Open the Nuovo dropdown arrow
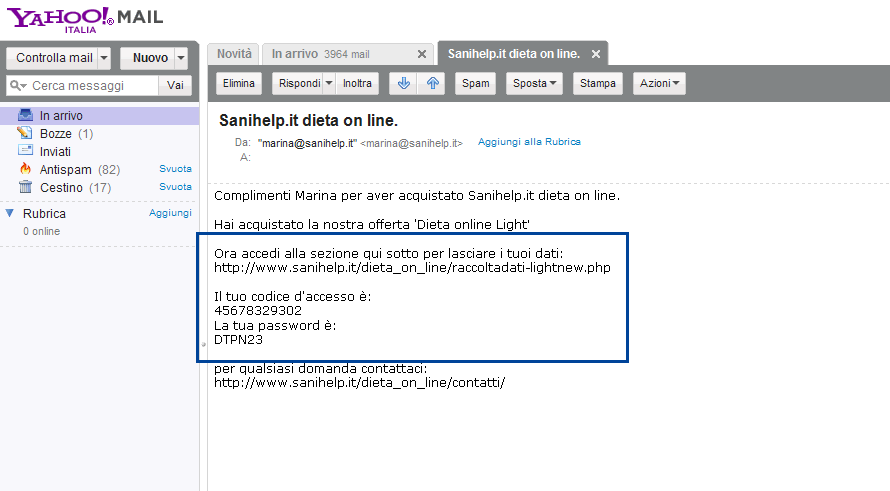890x491 pixels. (180, 58)
